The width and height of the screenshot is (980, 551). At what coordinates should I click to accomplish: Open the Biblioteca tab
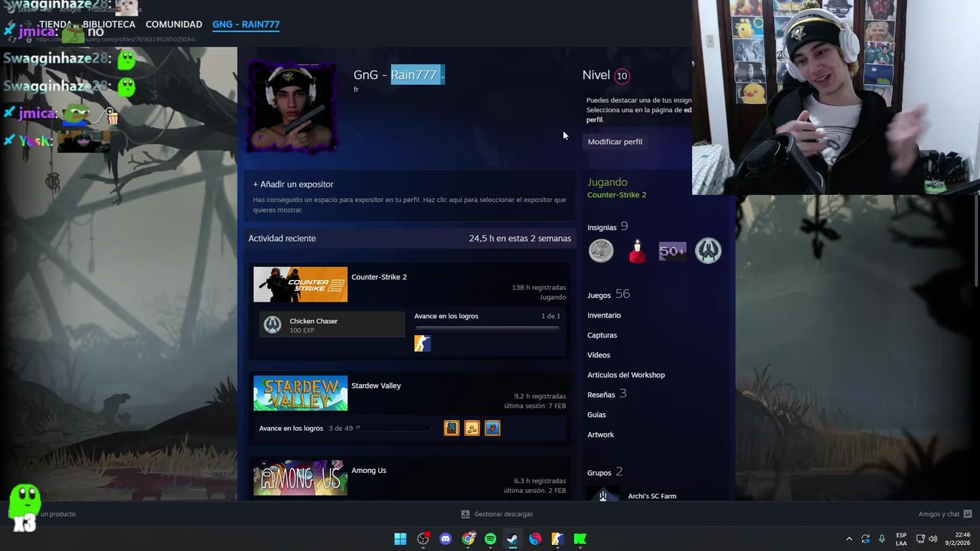[109, 24]
